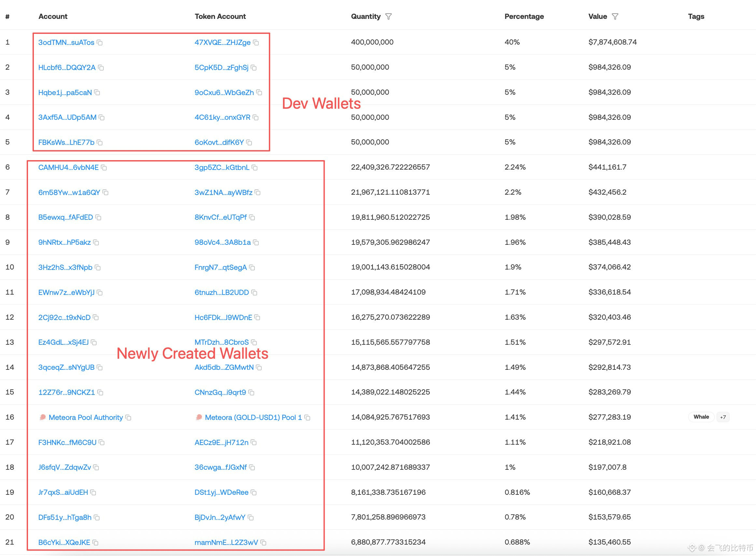756x556 pixels.
Task: Copy account address J6sfqV...ZdqwZv
Action: pos(96,467)
